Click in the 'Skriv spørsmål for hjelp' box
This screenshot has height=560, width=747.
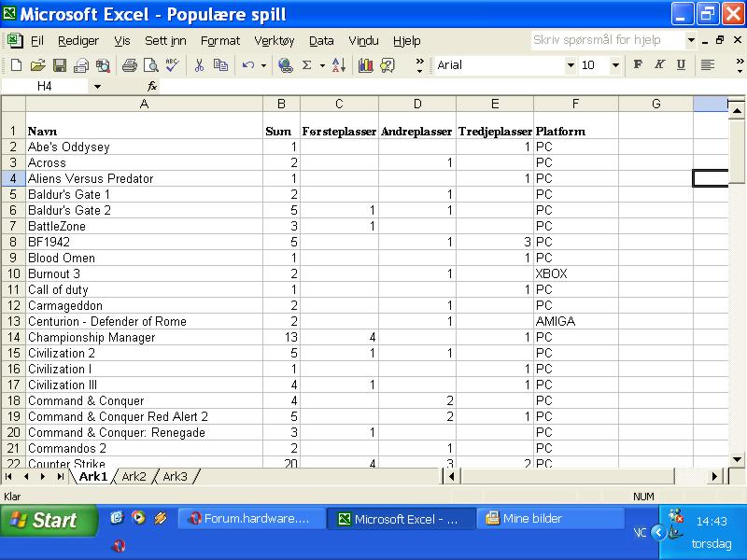[x=608, y=40]
